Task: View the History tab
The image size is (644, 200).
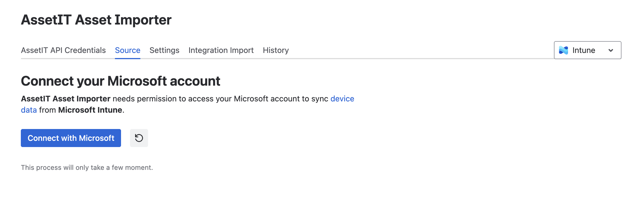Action: pyautogui.click(x=276, y=50)
